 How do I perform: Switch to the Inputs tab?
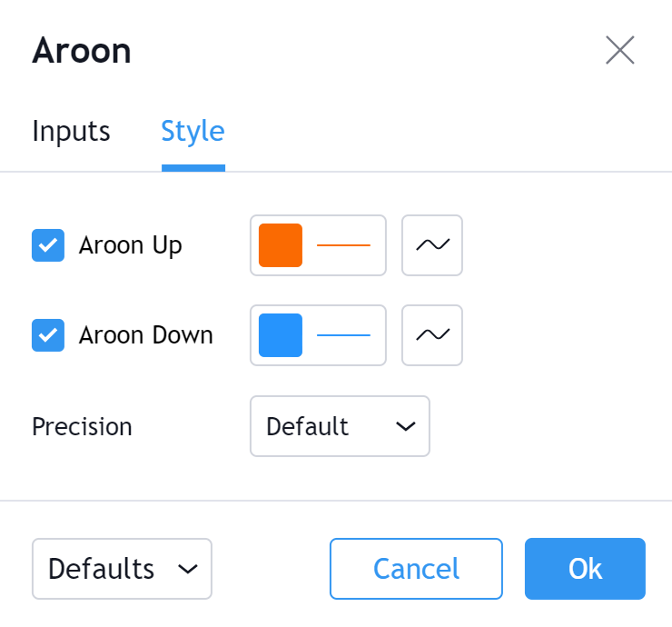pyautogui.click(x=71, y=132)
